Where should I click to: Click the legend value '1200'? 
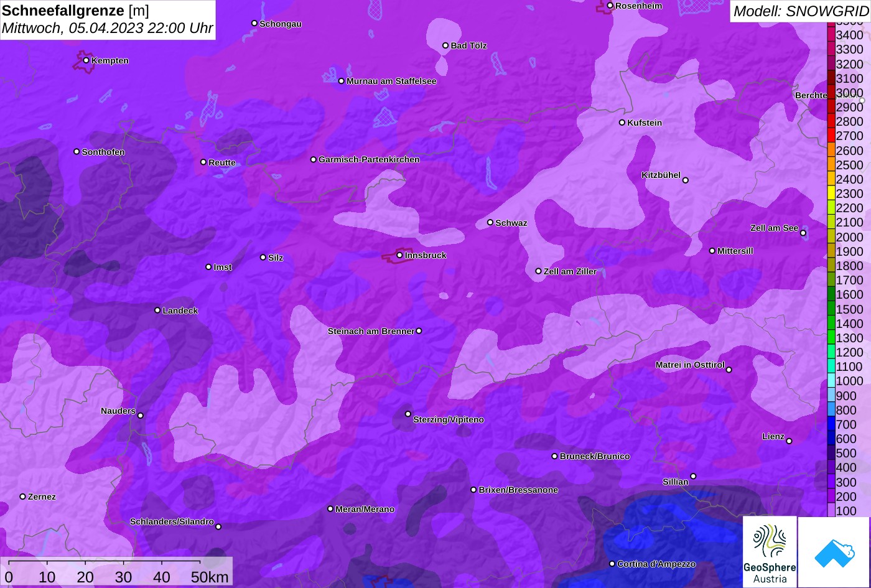tap(849, 352)
